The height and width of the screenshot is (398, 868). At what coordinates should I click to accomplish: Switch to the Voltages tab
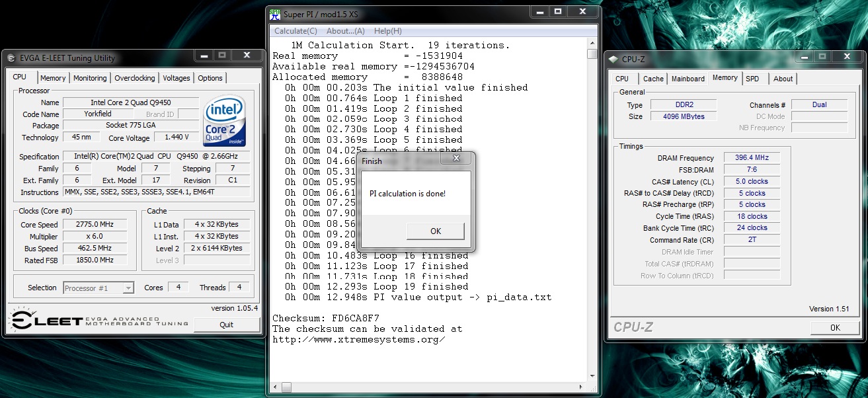click(x=177, y=78)
